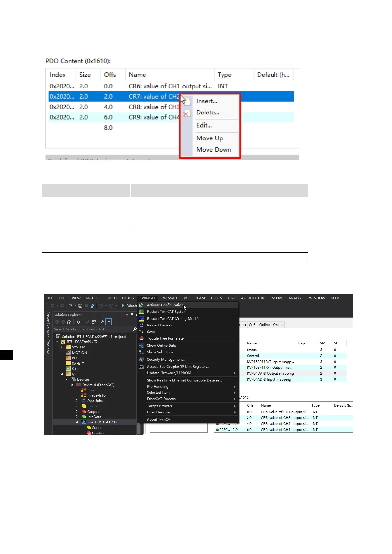Click the Home icon in Solution Explorer toolbar
The height and width of the screenshot is (554, 392).
click(x=69, y=322)
